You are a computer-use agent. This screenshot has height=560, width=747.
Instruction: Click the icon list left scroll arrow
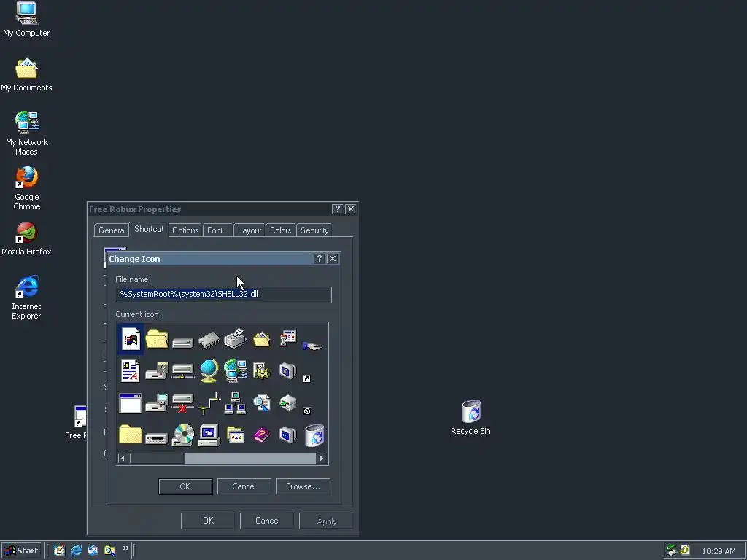[123, 458]
